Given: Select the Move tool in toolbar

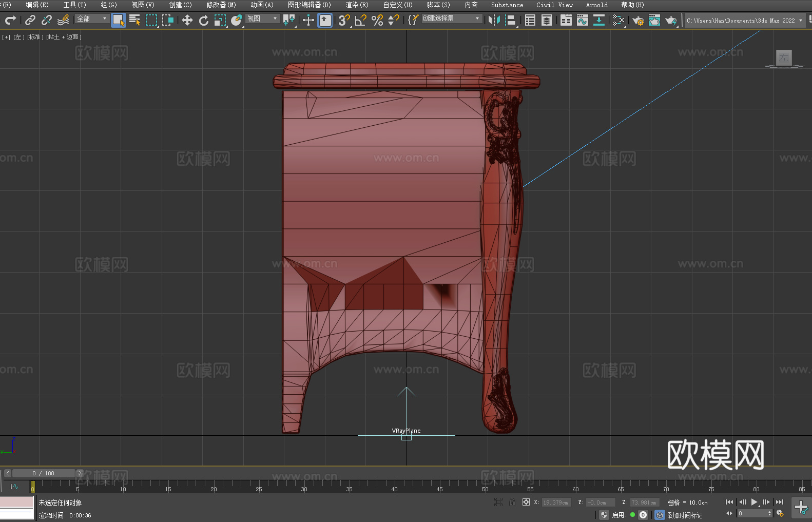Looking at the screenshot, I should click(x=187, y=21).
